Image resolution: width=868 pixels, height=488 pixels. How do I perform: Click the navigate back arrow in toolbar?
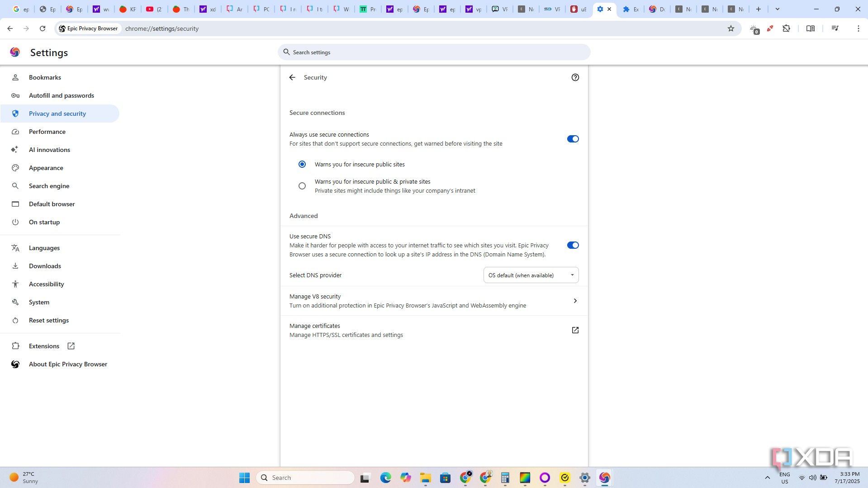coord(10,28)
